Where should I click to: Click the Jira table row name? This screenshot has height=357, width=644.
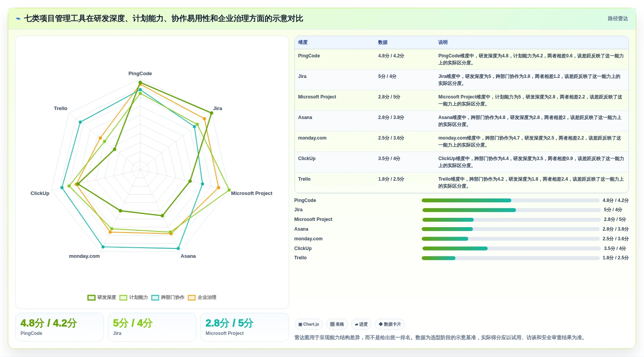point(302,76)
